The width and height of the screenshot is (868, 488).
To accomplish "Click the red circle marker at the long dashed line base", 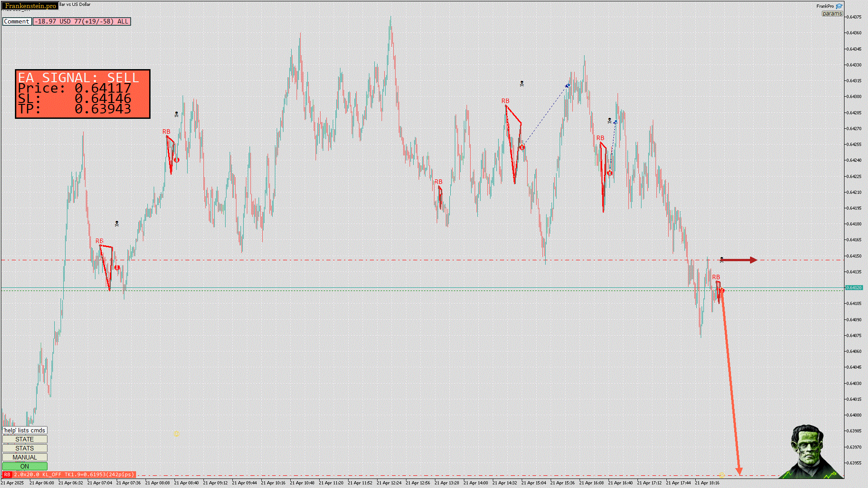I will tap(522, 147).
